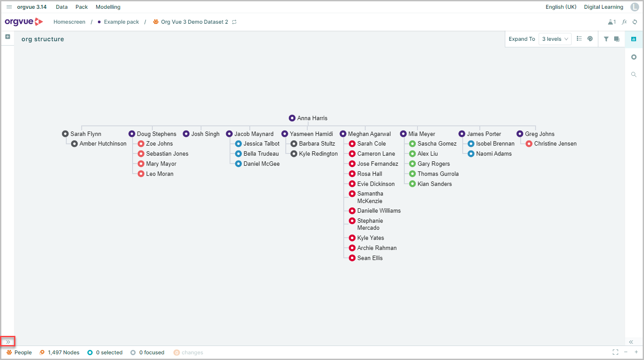Screen dimensions: 644x360
Task: Open Example pack breadcrumb link
Action: click(122, 22)
